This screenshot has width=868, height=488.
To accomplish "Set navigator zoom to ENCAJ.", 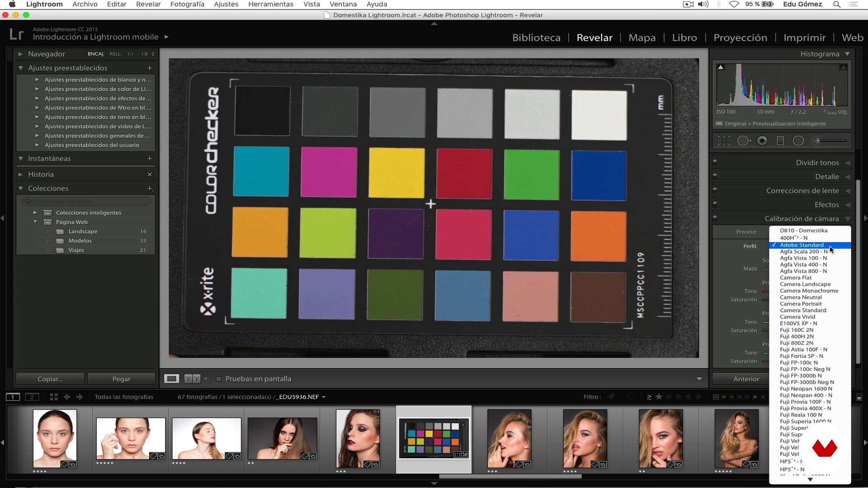I will [x=95, y=54].
